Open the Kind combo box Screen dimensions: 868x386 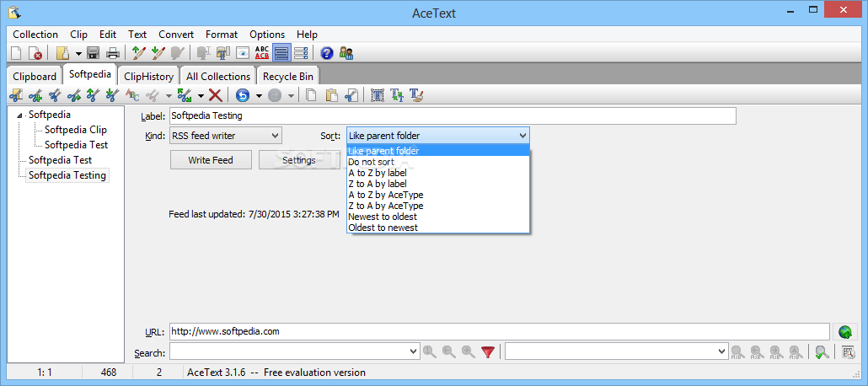tap(225, 135)
